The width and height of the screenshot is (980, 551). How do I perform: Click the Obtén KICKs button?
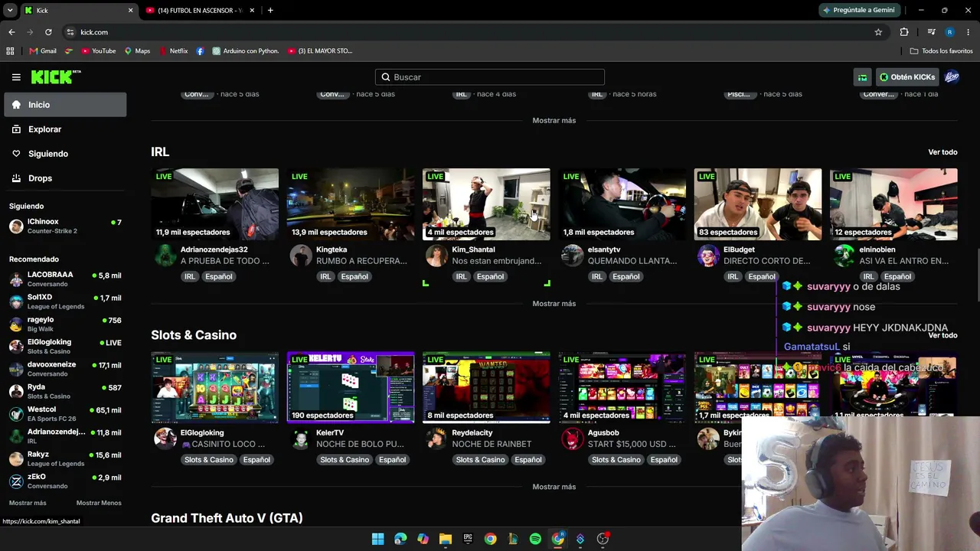pos(907,77)
